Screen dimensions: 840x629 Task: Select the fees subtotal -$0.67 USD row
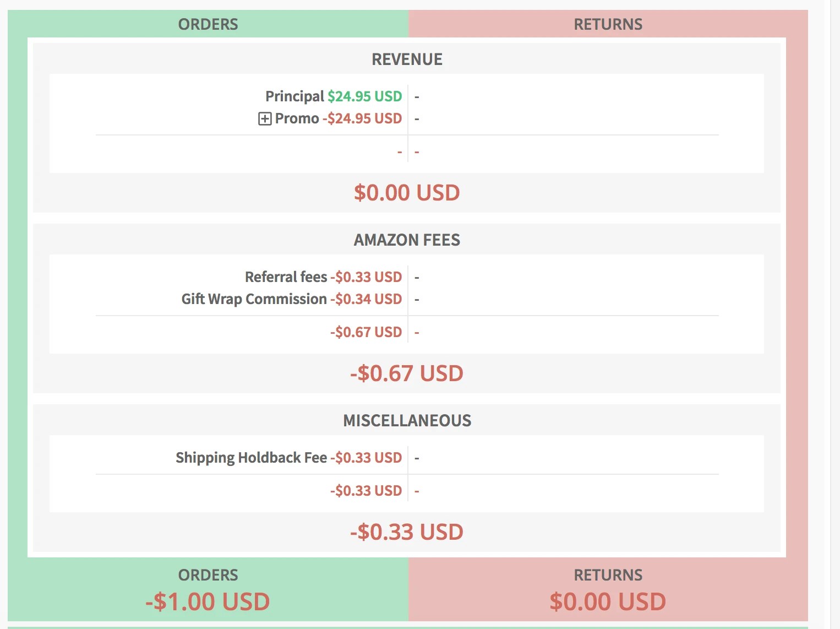tap(366, 332)
